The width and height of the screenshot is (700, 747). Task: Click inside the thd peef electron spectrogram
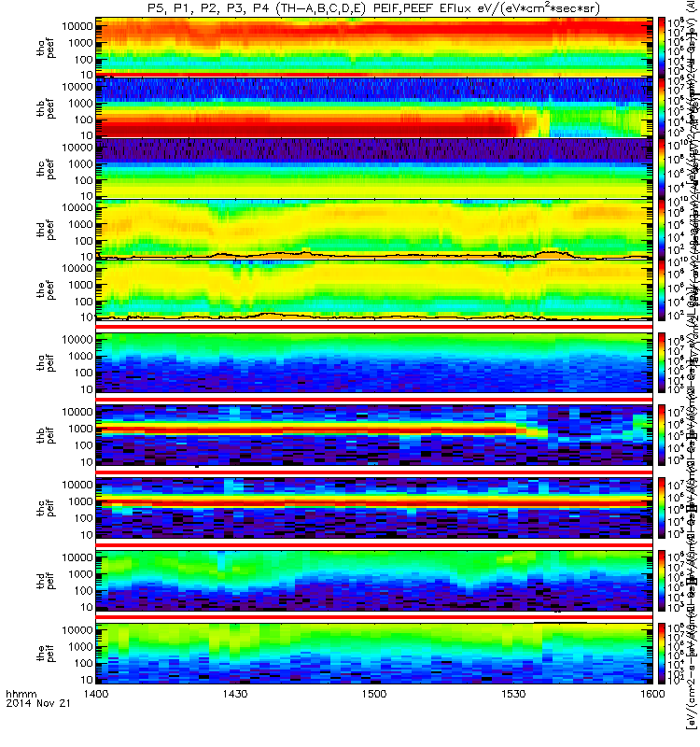point(374,229)
